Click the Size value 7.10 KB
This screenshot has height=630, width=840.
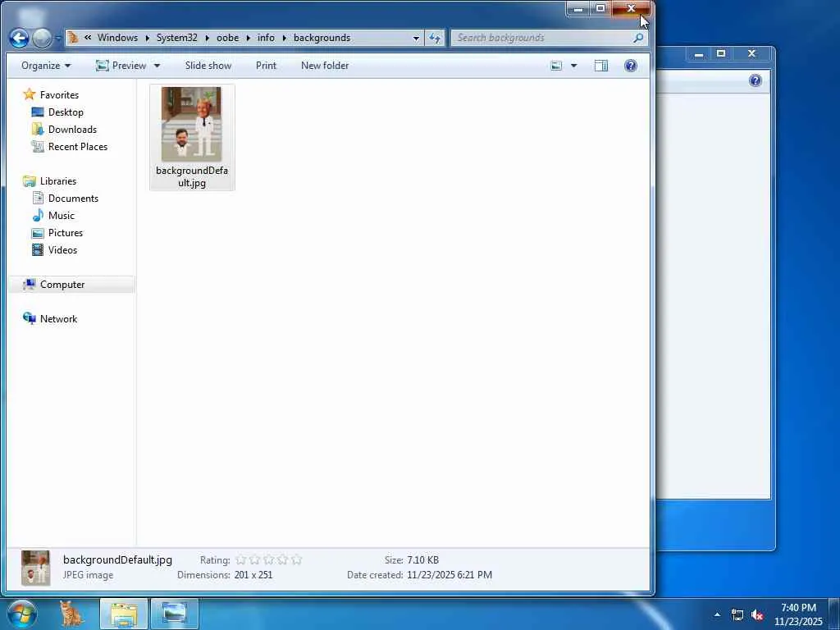(x=422, y=559)
